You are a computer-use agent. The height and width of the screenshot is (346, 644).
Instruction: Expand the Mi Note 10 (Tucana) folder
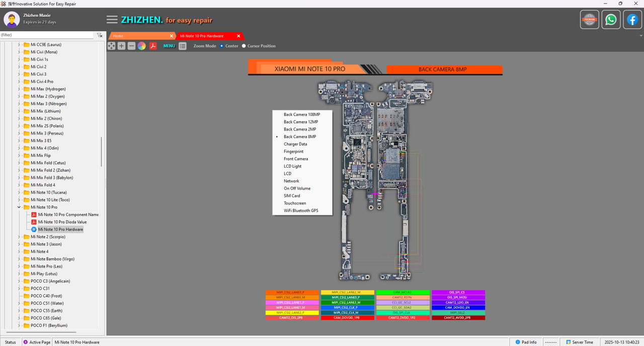pos(19,192)
